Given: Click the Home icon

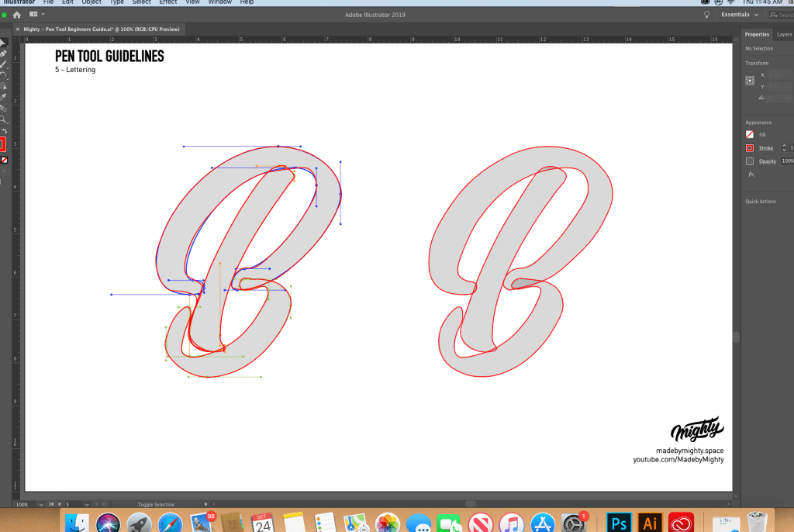Looking at the screenshot, I should coord(17,15).
